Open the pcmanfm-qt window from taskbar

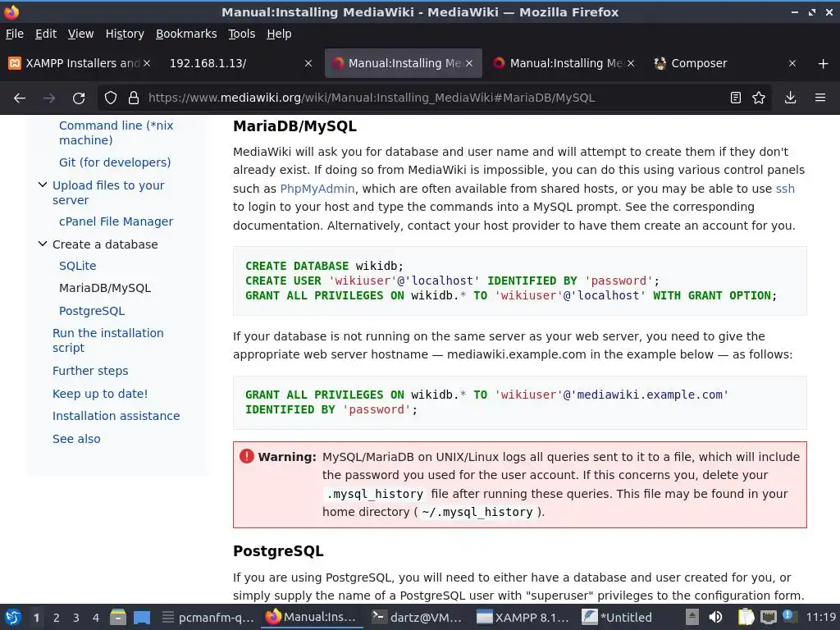pos(209,617)
